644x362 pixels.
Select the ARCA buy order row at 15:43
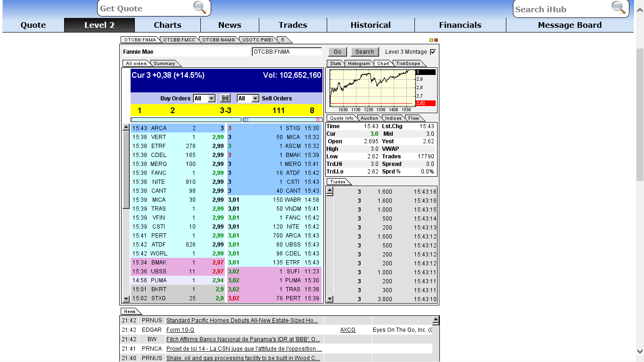point(178,128)
